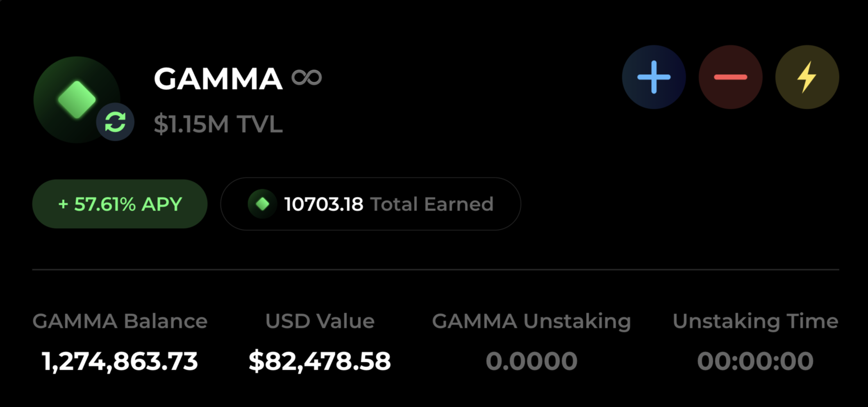Viewport: 868px width, 407px height.
Task: Click the 10703.18 earned amount
Action: point(323,204)
